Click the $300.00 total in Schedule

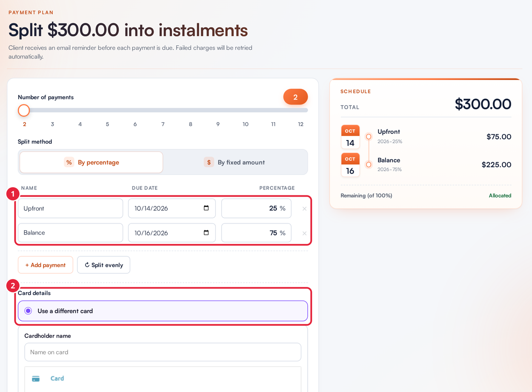(x=483, y=104)
